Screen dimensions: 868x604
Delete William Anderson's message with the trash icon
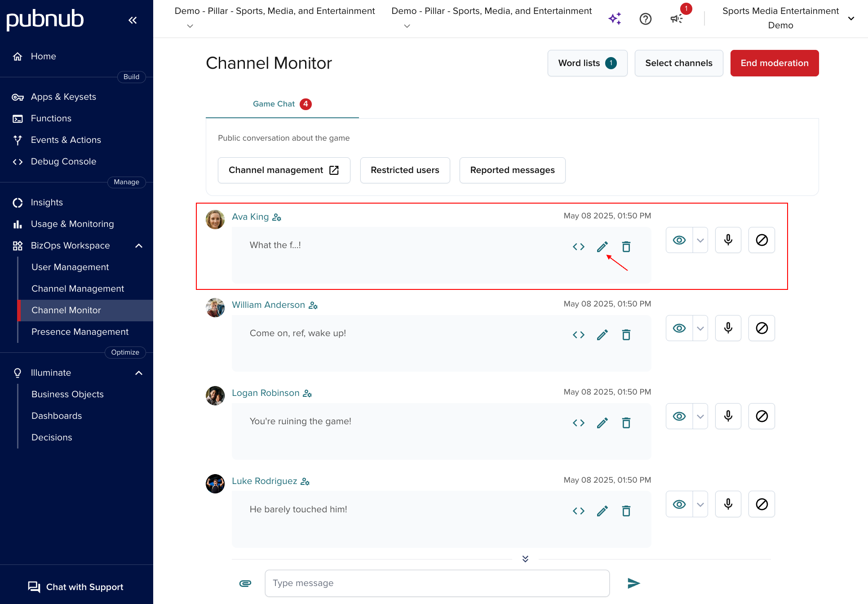626,335
